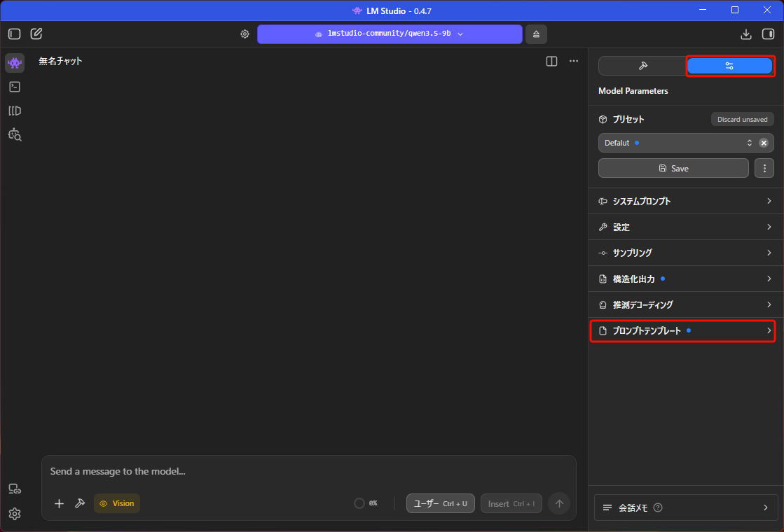Click the Model Parameters heading

[633, 91]
